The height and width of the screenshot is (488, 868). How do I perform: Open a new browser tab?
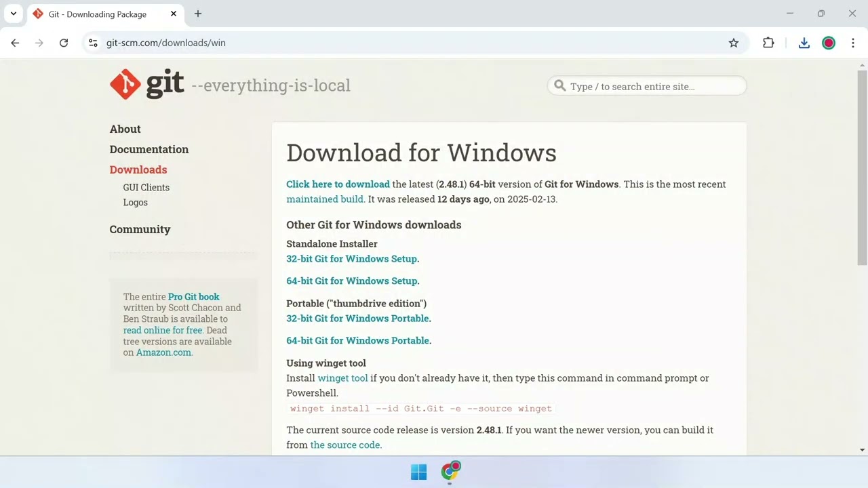198,14
